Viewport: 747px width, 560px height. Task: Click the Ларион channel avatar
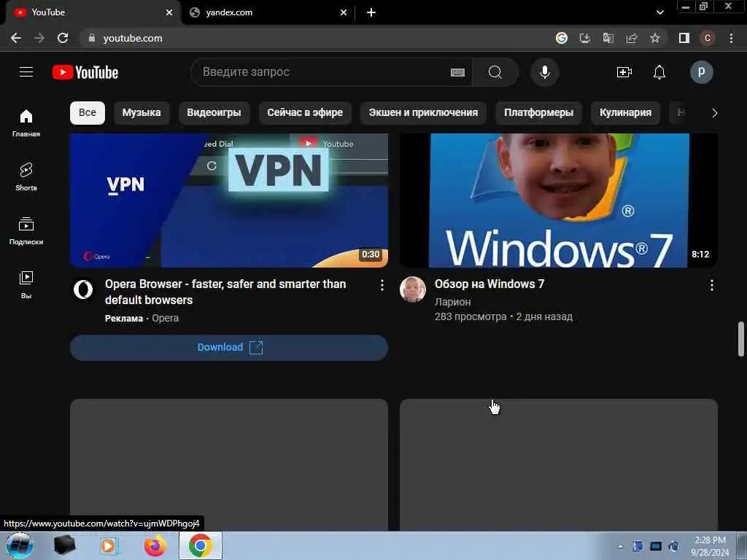(413, 289)
